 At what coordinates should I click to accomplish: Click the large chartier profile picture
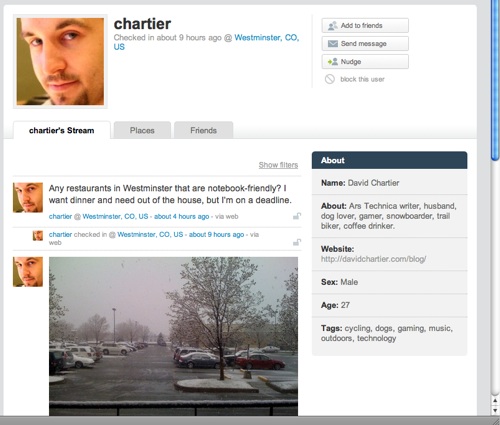(60, 61)
